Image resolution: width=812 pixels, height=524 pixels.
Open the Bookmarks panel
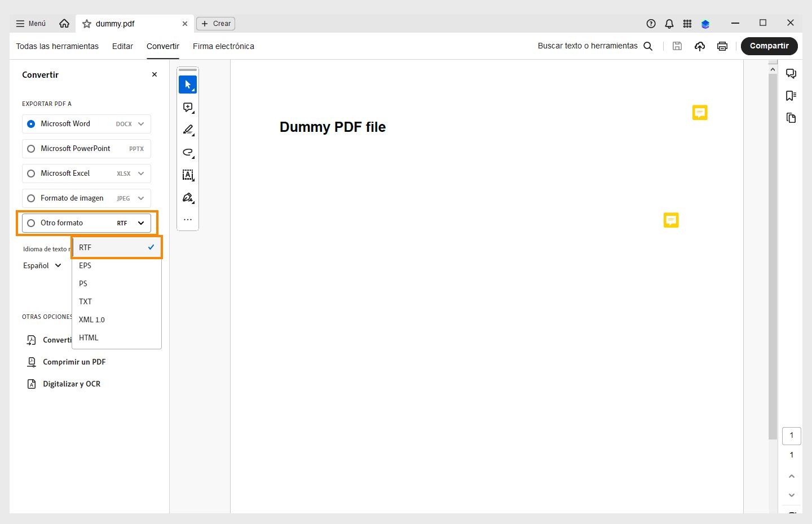tap(791, 95)
